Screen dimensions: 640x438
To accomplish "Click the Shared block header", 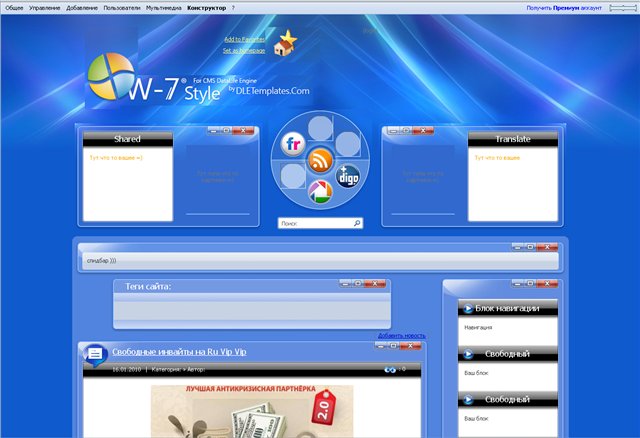I will tap(128, 139).
